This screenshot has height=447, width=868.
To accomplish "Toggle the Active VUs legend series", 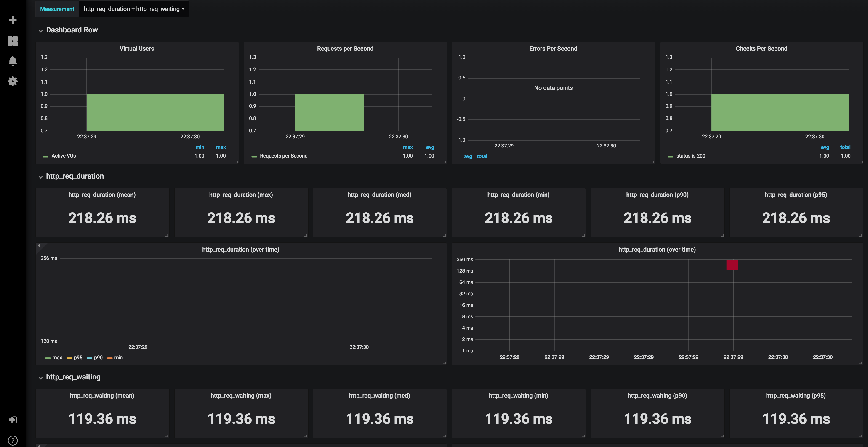I will coord(63,156).
